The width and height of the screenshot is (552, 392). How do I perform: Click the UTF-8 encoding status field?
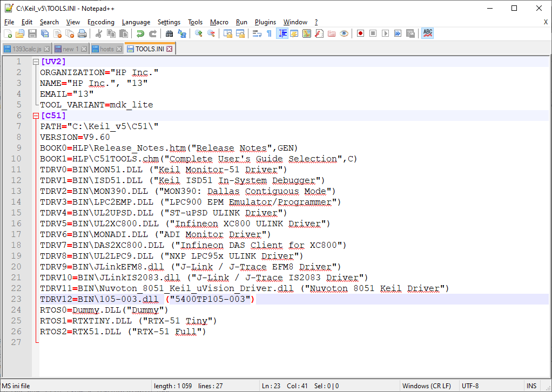[470, 386]
